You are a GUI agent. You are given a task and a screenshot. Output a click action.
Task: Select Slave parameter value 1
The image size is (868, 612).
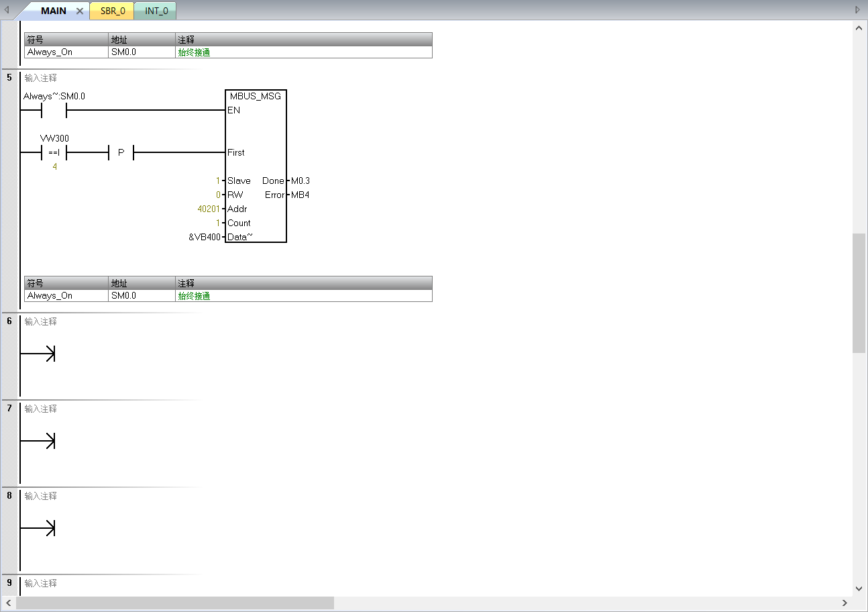pos(218,181)
